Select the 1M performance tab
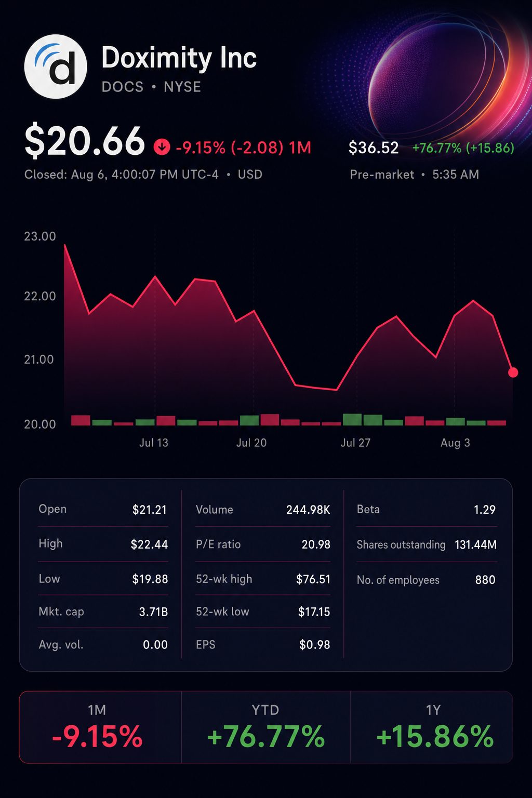This screenshot has width=532, height=798. 100,727
